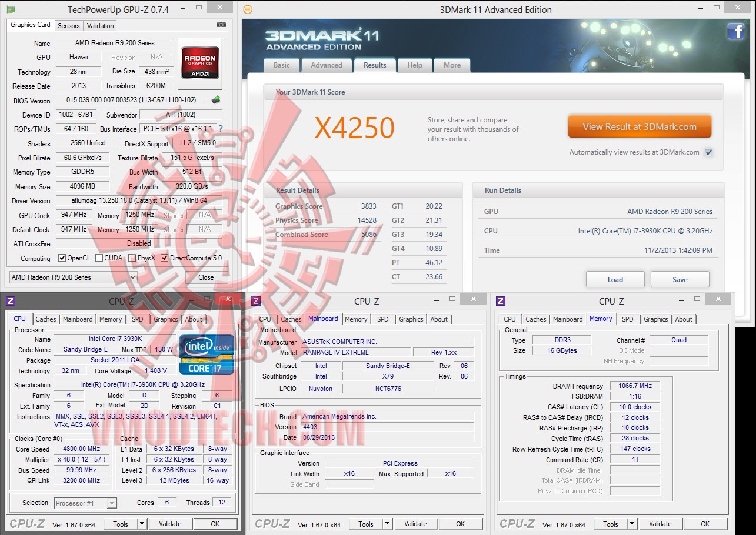The height and width of the screenshot is (535, 756).
Task: Click the Bus Interface question mark icon
Action: click(x=221, y=129)
